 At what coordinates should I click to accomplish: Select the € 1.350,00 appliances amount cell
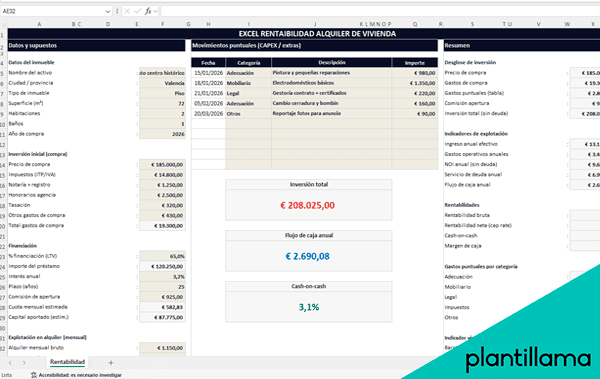(x=415, y=83)
